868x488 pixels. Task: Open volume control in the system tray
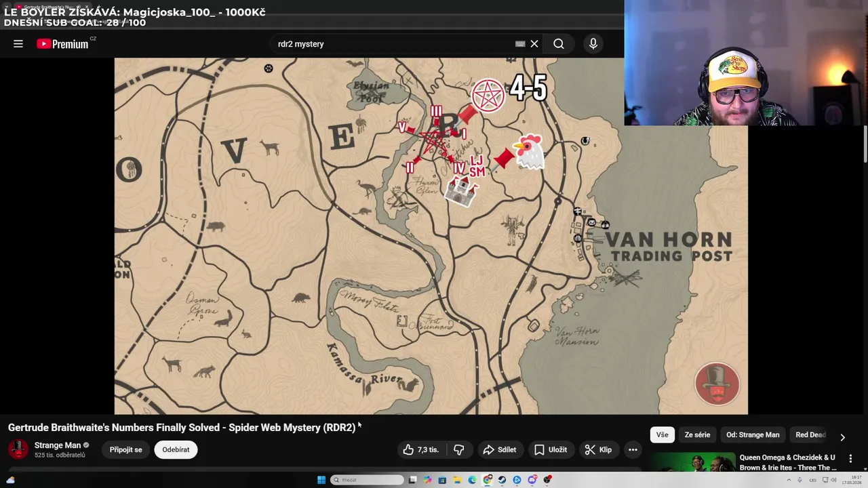(833, 480)
